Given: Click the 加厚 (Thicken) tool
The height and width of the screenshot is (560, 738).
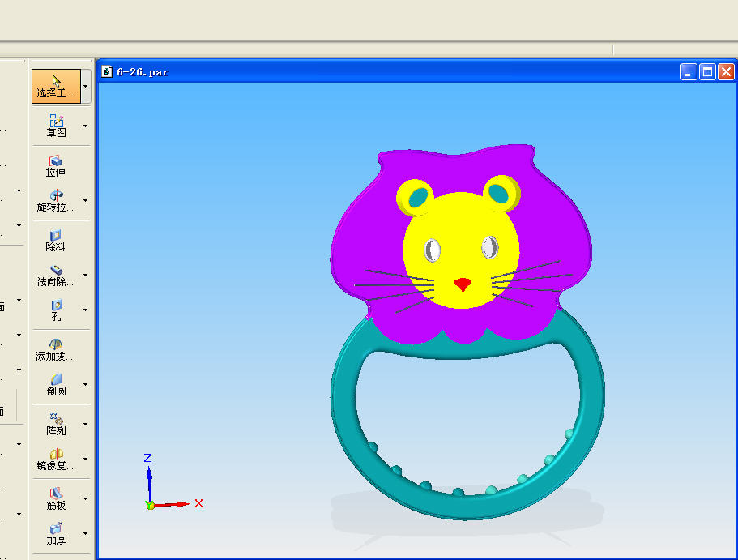Looking at the screenshot, I should click(x=56, y=533).
